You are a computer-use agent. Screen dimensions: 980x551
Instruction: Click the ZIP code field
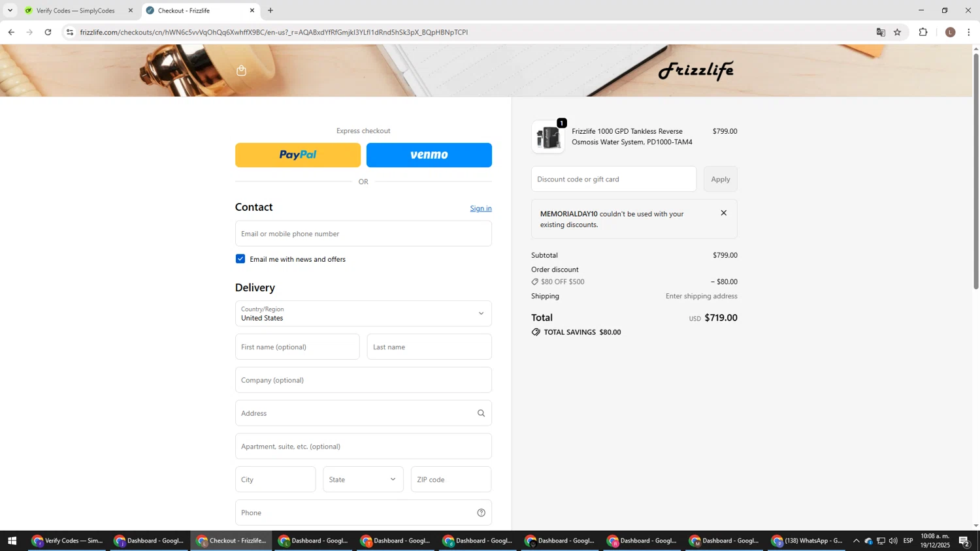coord(451,479)
